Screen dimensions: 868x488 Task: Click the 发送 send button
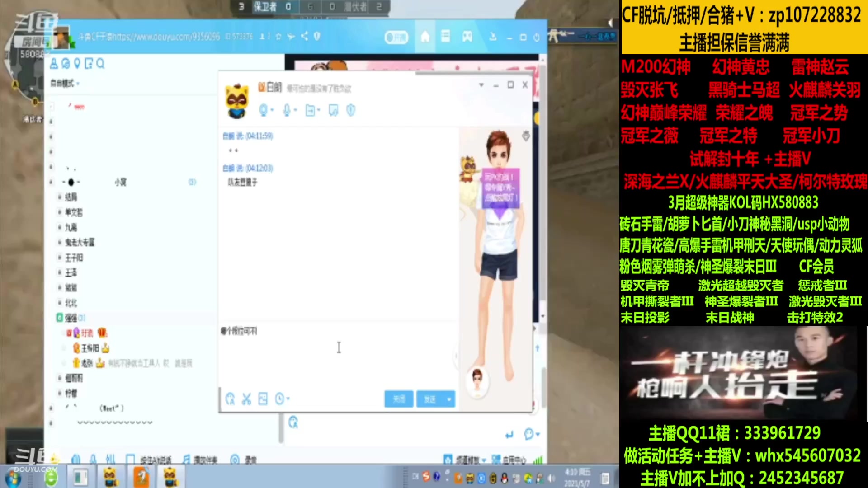[x=430, y=399]
